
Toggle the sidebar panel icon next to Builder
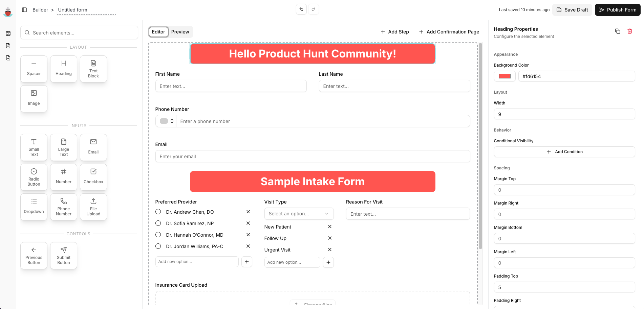24,9
